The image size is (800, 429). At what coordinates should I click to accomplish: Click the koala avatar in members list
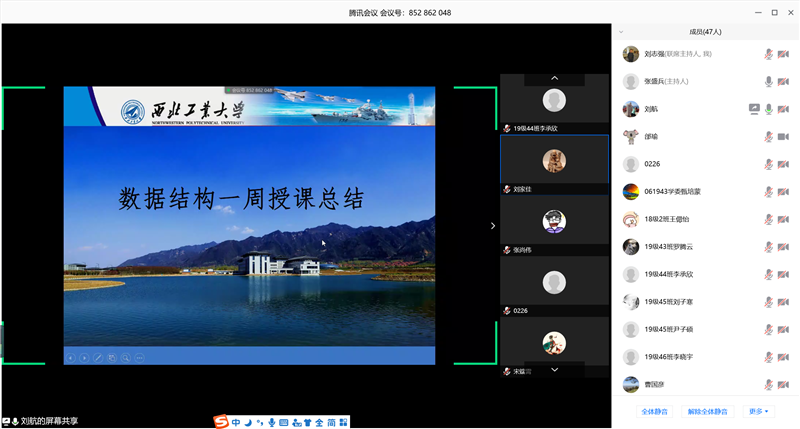631,137
